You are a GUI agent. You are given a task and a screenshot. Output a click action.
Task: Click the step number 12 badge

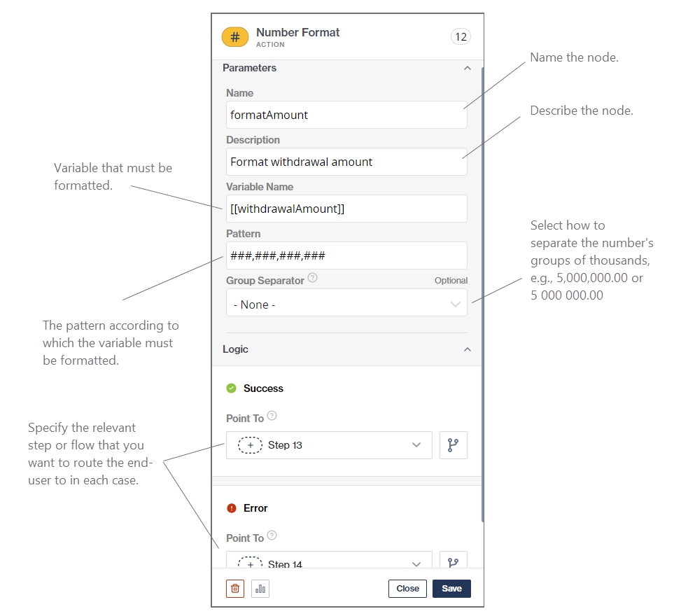click(x=461, y=37)
